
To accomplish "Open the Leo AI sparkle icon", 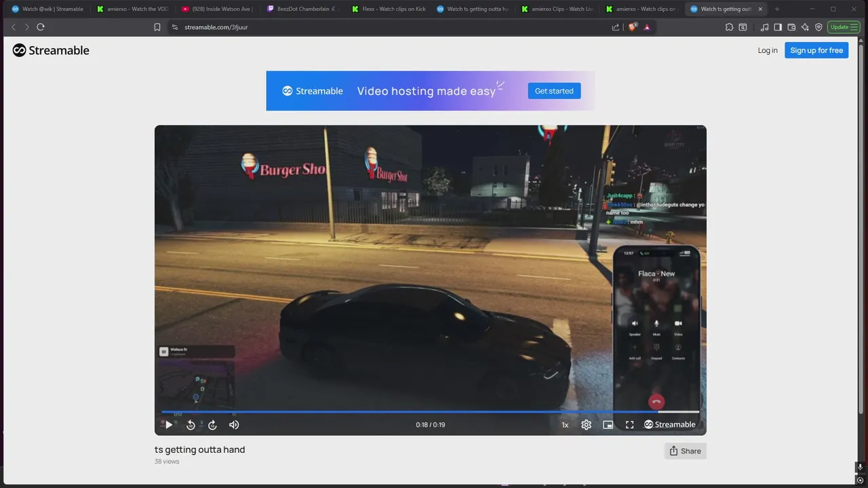I will 805,27.
